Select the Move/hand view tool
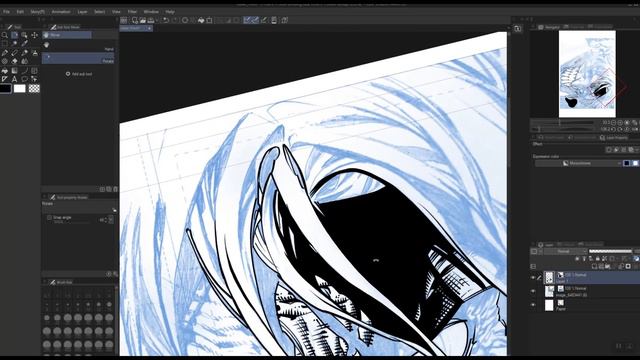Screen dimensions: 640x360 tap(14, 36)
